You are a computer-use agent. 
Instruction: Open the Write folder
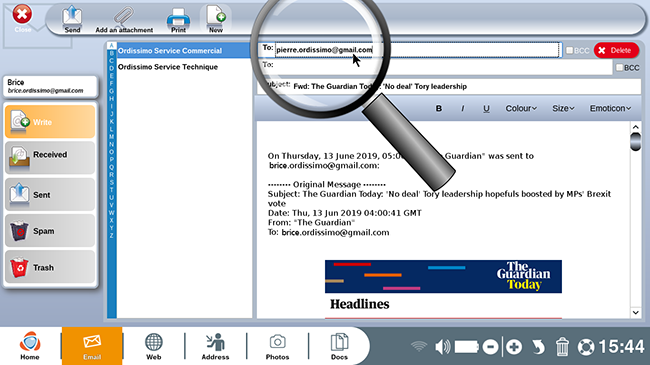[50, 122]
